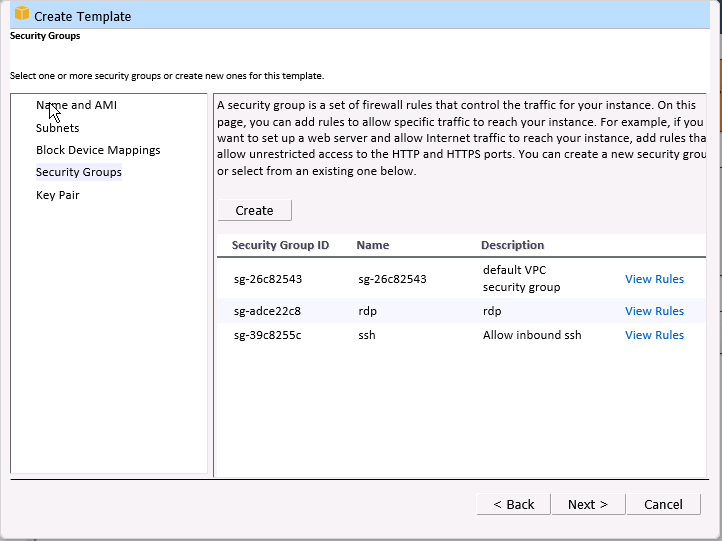Screen dimensions: 722x541
Task: View Rules for the default VPC security group
Action: coord(654,279)
